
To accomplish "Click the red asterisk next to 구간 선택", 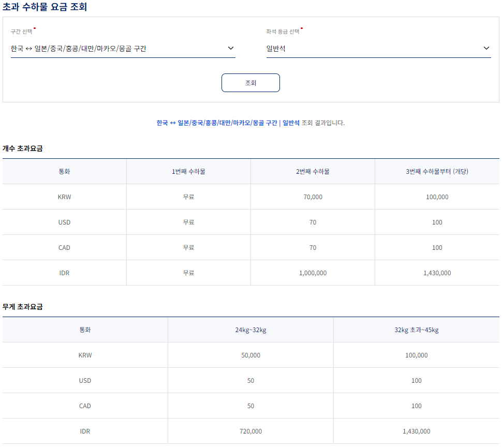I will (x=34, y=28).
